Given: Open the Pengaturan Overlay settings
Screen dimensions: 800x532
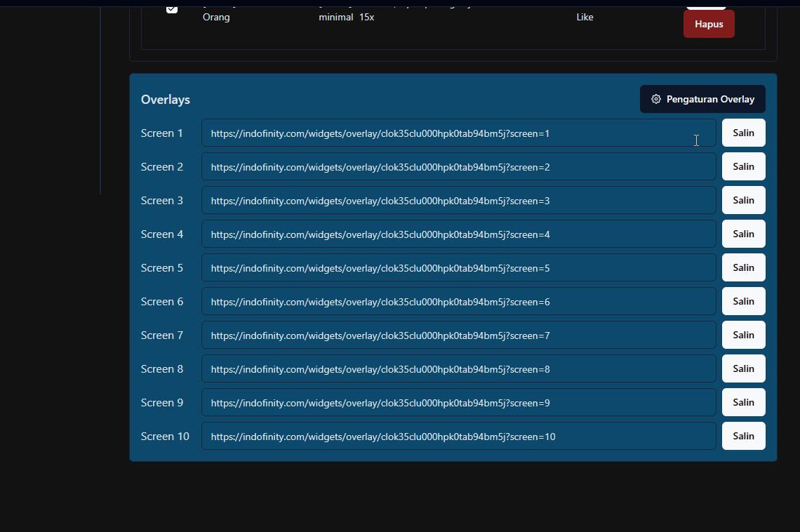Looking at the screenshot, I should 702,99.
